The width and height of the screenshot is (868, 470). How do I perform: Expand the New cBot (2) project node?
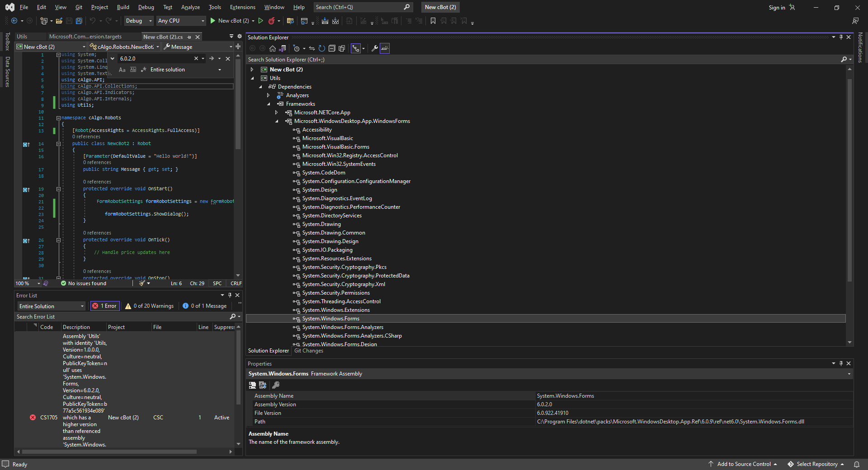click(x=252, y=70)
